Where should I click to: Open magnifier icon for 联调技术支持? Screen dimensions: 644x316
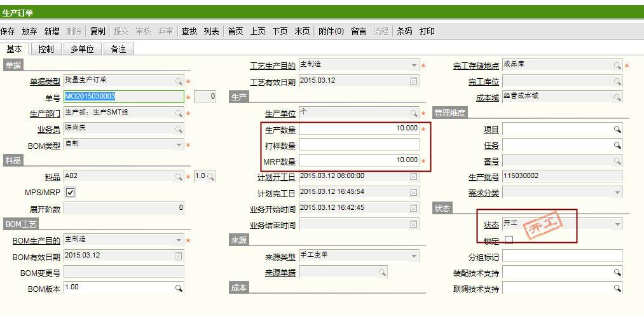tap(617, 288)
